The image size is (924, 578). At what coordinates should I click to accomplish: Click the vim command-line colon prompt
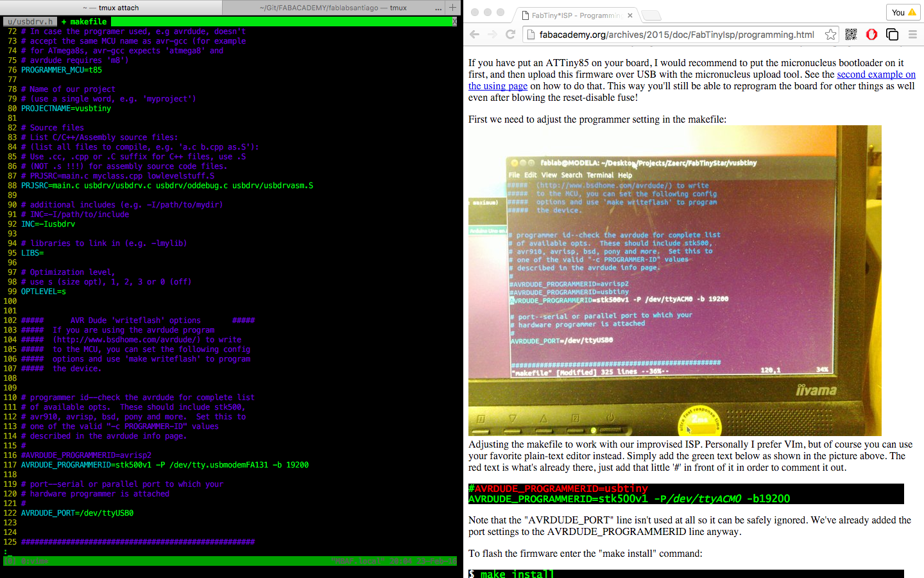(6, 552)
